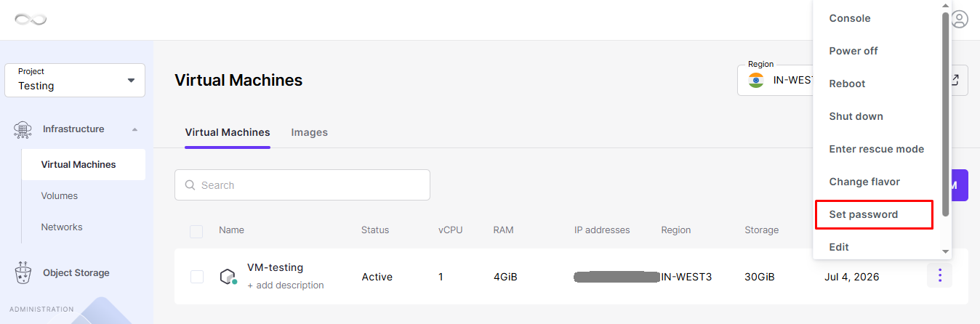Click the add description link under VM-testing
The width and height of the screenshot is (980, 324).
point(286,285)
